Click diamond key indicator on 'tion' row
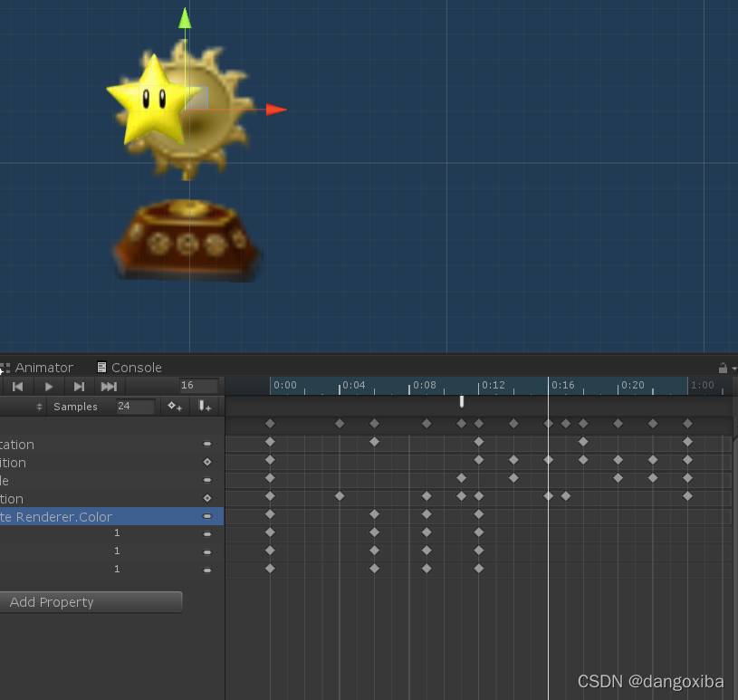The height and width of the screenshot is (700, 738). tap(207, 498)
